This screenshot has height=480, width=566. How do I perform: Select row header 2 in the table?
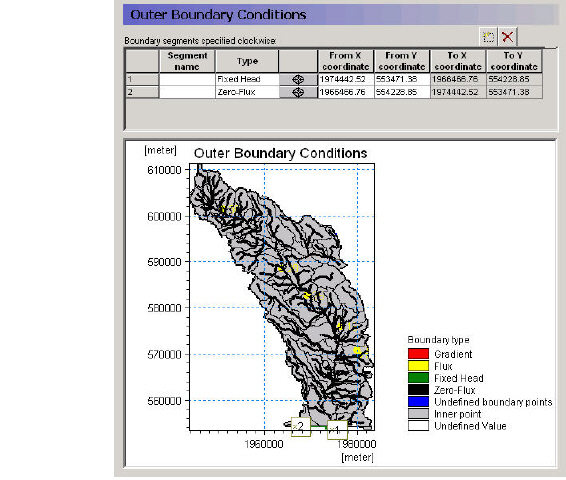[142, 92]
